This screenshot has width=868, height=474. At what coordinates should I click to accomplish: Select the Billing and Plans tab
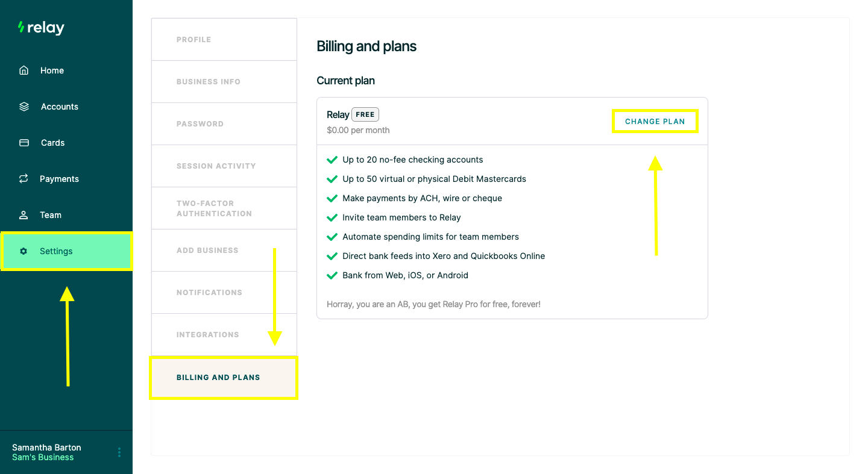[224, 378]
